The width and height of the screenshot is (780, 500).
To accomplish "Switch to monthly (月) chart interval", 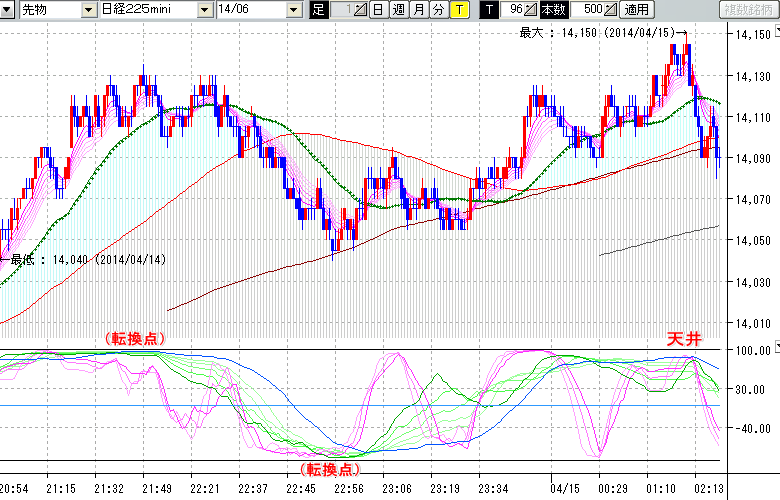I will tap(418, 10).
